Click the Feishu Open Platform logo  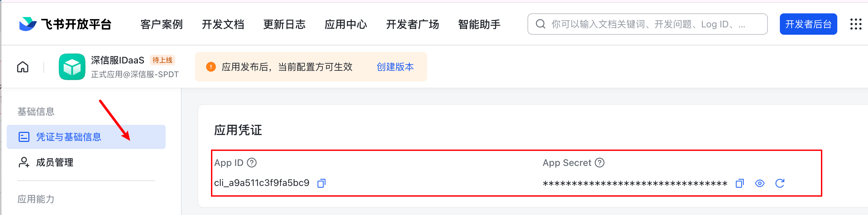click(x=65, y=24)
